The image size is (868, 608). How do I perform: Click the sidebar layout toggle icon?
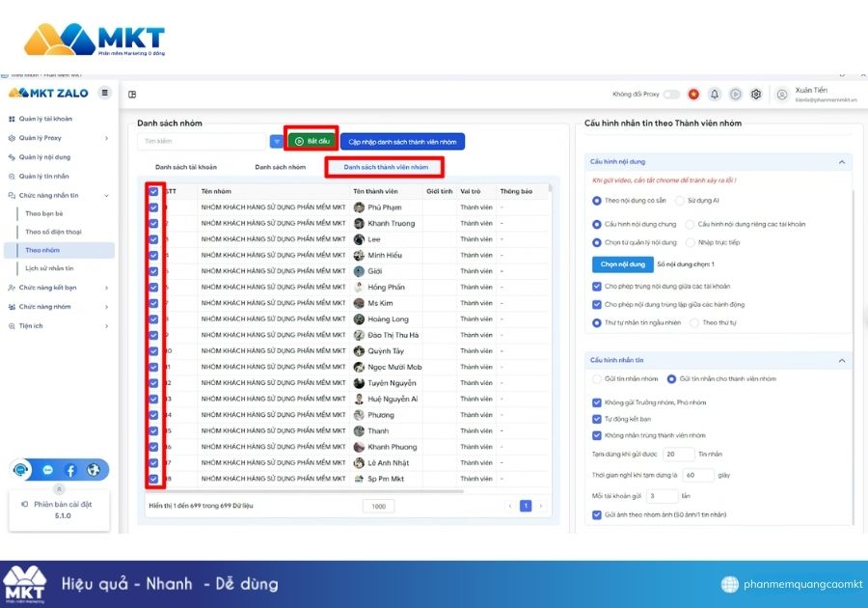pyautogui.click(x=132, y=95)
